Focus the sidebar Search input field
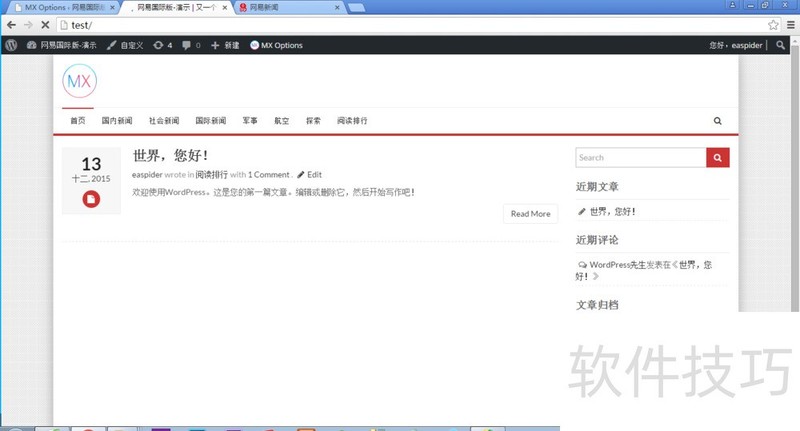The width and height of the screenshot is (800, 431). (x=641, y=158)
